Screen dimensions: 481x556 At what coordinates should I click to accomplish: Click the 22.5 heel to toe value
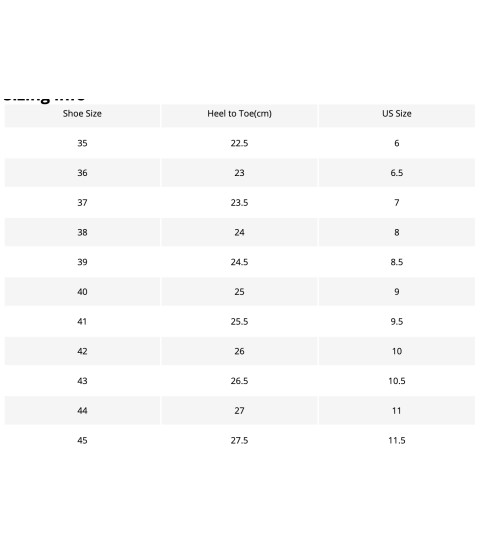coord(239,143)
